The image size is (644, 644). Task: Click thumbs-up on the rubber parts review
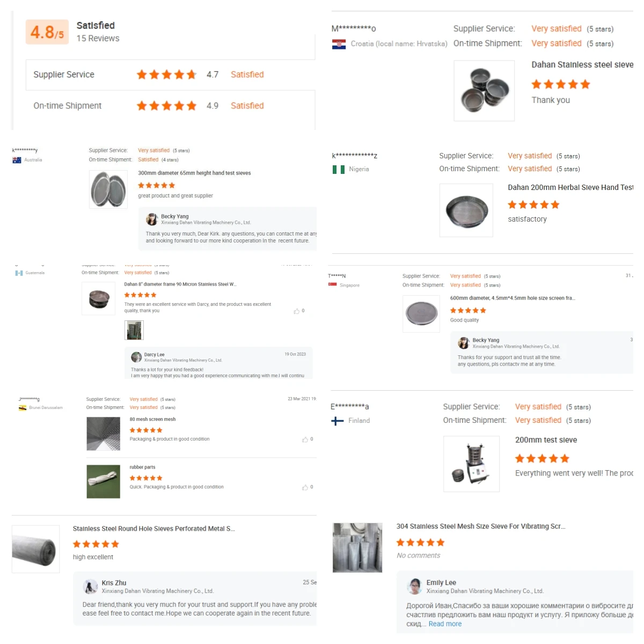pos(305,487)
